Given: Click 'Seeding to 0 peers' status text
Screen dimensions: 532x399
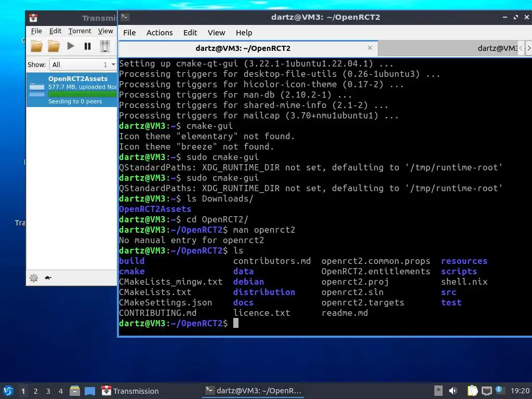Looking at the screenshot, I should 75,101.
